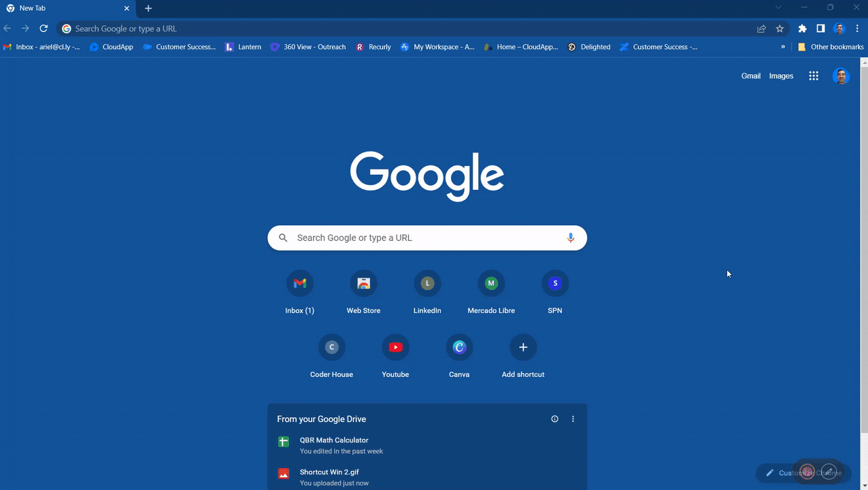Open the tab search chevron in the title bar
This screenshot has width=868, height=490.
point(778,7)
